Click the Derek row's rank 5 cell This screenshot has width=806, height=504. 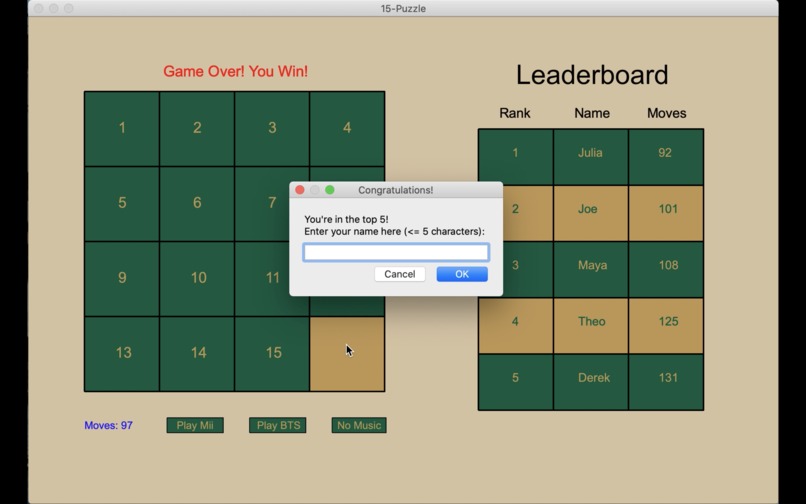(516, 382)
